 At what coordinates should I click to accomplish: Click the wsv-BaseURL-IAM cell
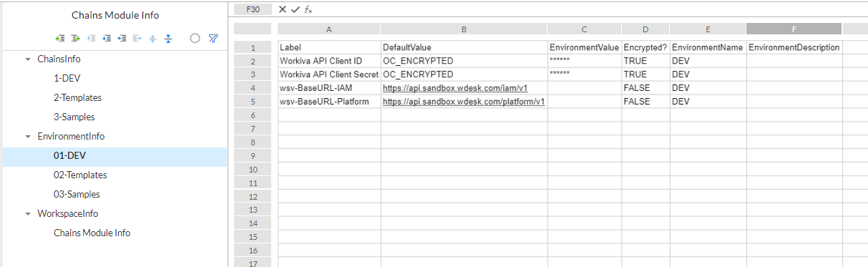pos(329,88)
